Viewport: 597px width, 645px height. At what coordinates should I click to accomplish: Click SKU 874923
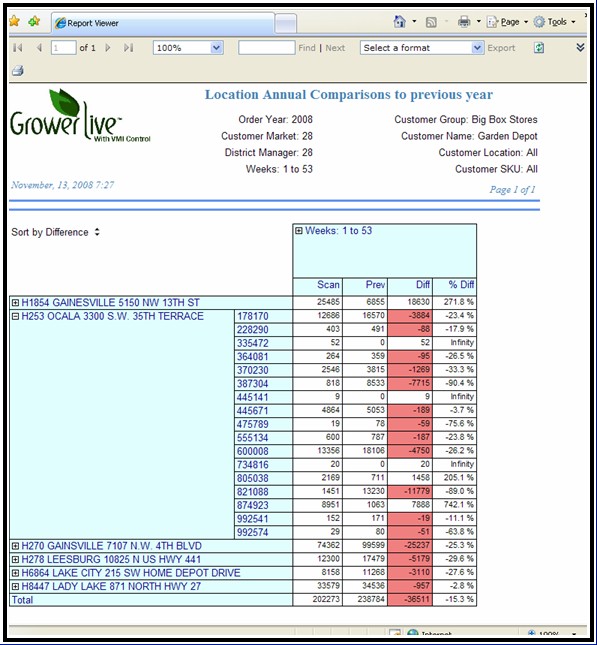253,505
